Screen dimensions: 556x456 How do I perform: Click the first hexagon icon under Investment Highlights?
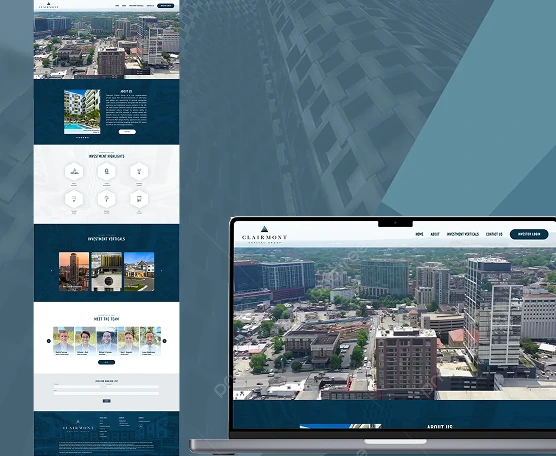74,172
